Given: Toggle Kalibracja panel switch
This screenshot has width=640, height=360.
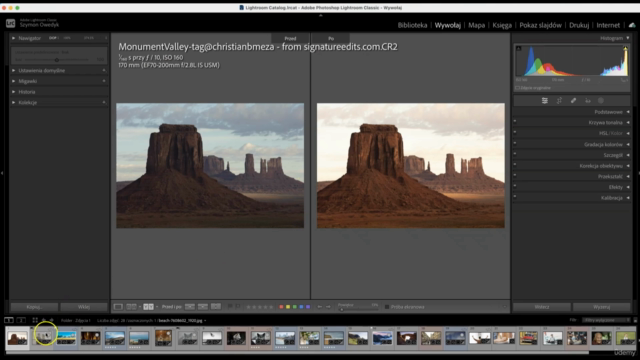Looking at the screenshot, I should 515,196.
